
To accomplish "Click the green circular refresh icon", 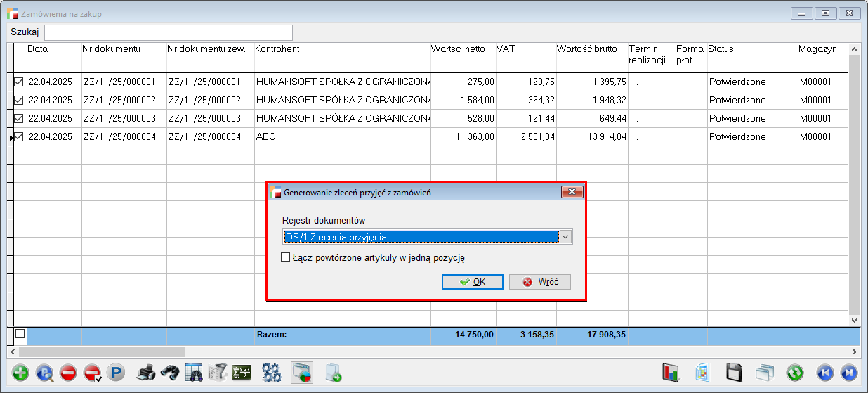I will click(x=795, y=373).
